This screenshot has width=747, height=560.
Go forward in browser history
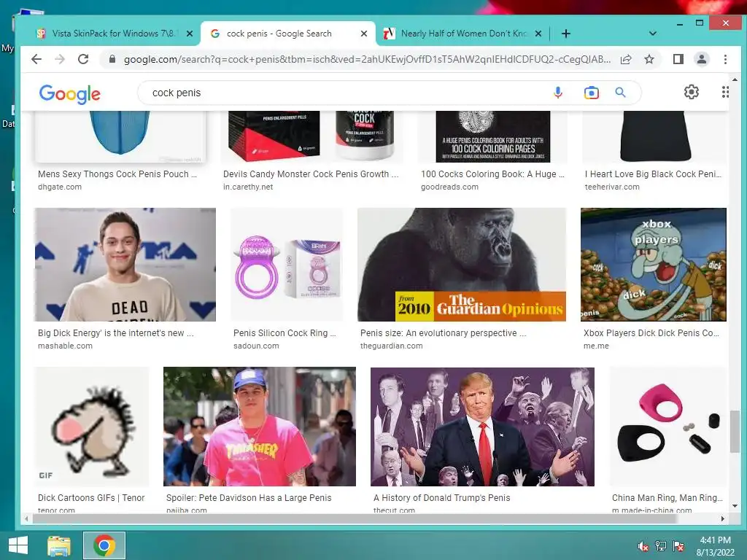60,59
